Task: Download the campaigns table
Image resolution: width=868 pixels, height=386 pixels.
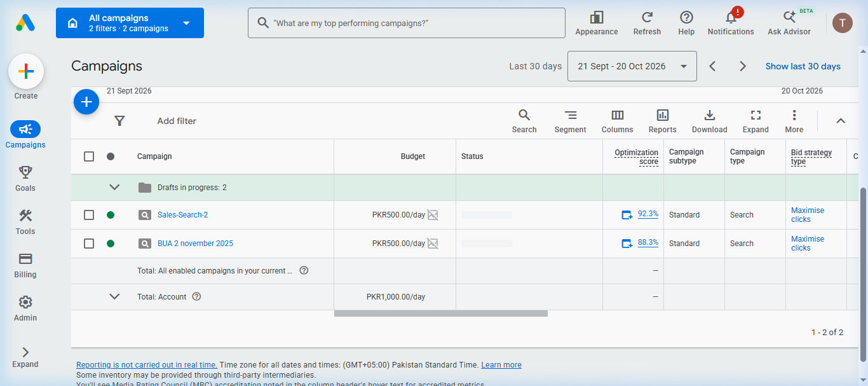Action: 709,121
